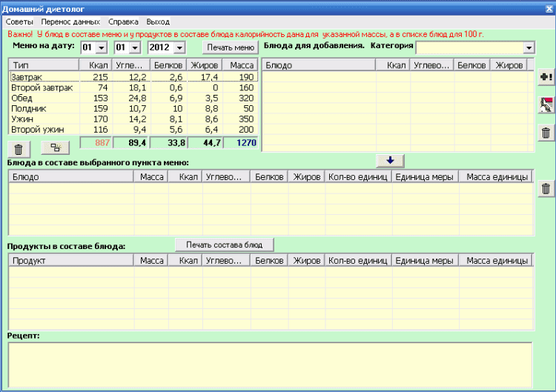Expand the Категория dropdown list
This screenshot has width=556, height=392.
529,48
